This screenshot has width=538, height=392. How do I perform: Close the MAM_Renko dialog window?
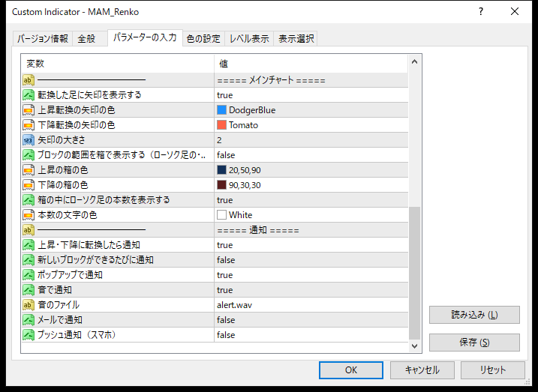click(x=515, y=12)
